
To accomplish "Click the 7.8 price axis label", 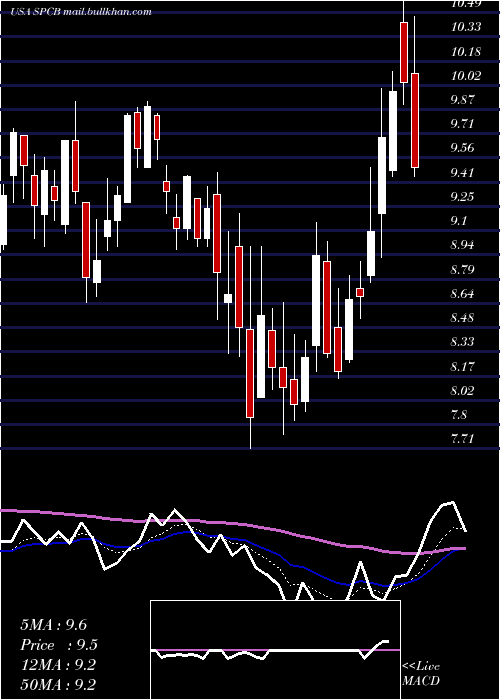I will tap(459, 415).
